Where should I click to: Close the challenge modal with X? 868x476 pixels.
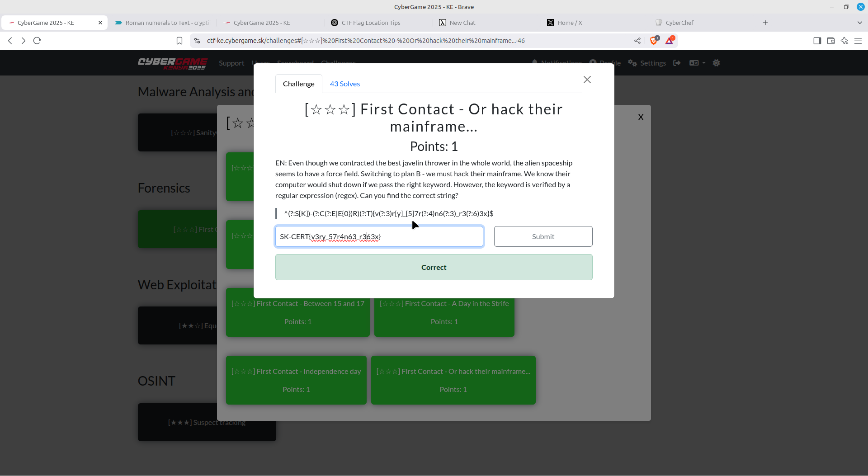pyautogui.click(x=587, y=80)
